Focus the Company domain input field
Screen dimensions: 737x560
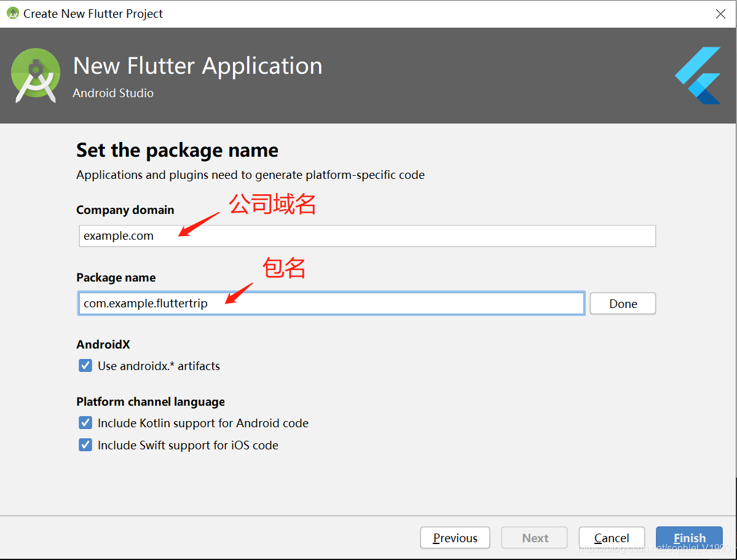(367, 235)
